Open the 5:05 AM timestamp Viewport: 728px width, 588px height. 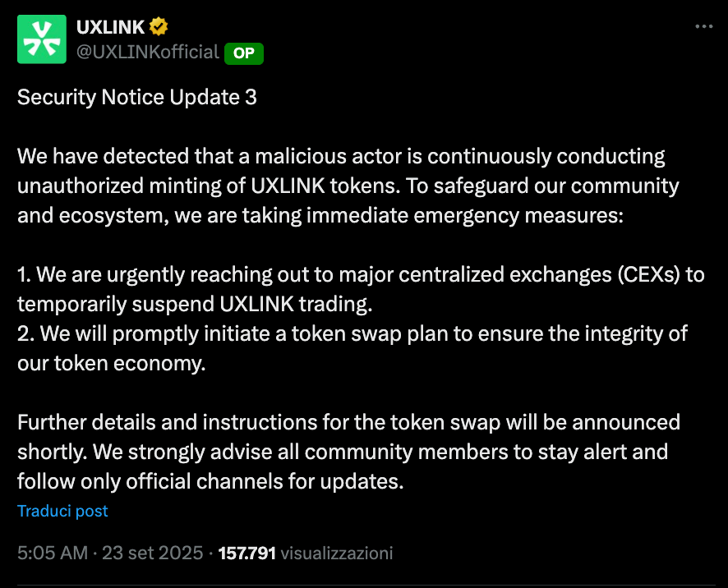[52, 553]
